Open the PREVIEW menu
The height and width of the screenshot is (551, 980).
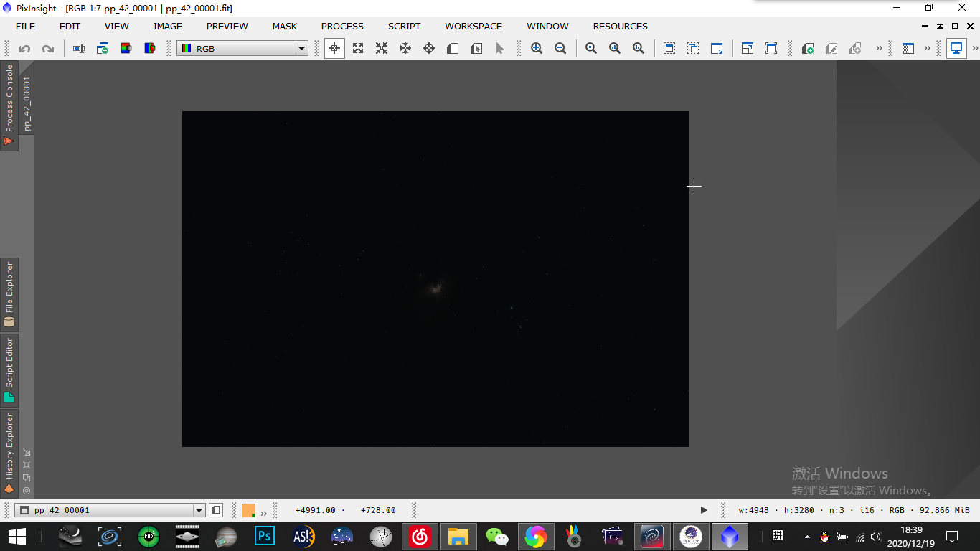coord(227,27)
